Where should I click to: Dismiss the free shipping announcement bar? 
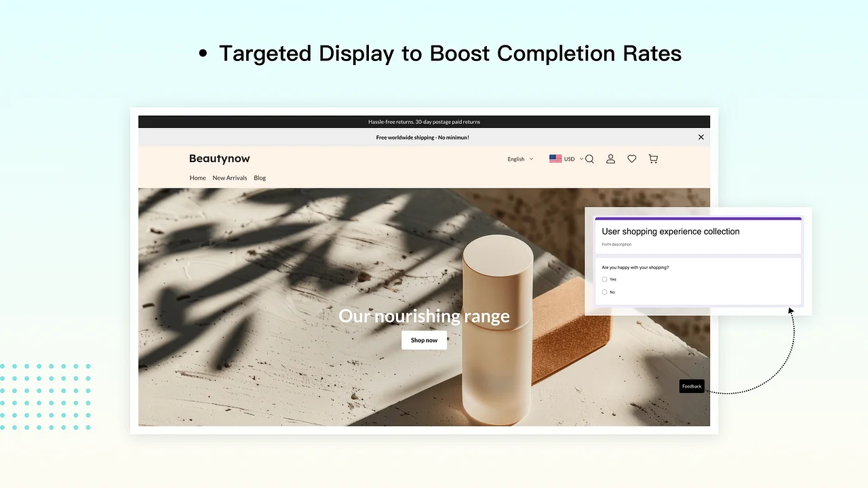pos(701,137)
